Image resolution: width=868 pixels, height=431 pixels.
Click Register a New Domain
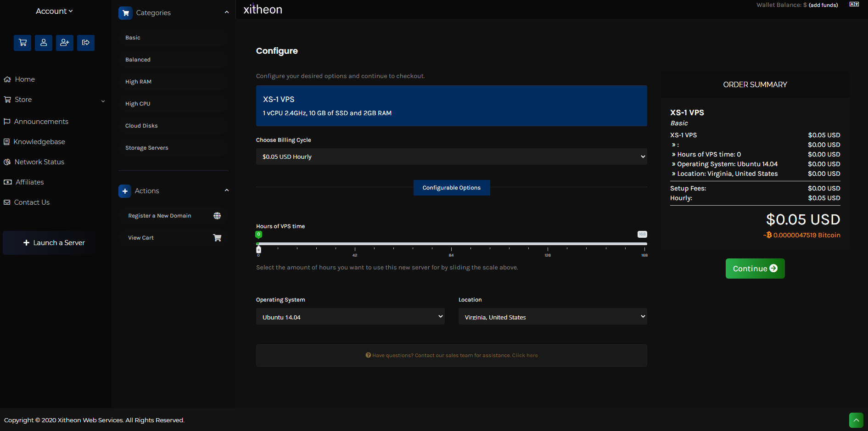[x=174, y=216]
